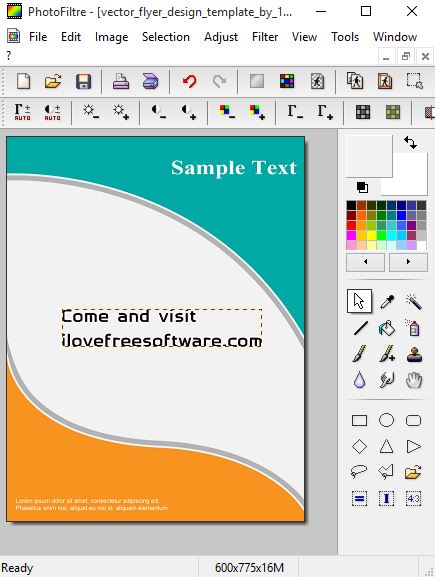435x577 pixels.
Task: Select the Line drawing tool
Action: 360,328
